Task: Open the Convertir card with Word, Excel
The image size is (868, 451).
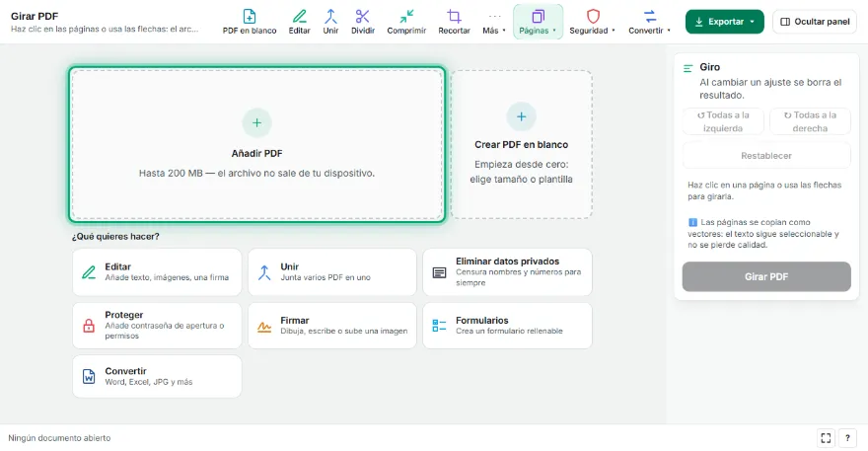Action: point(157,376)
